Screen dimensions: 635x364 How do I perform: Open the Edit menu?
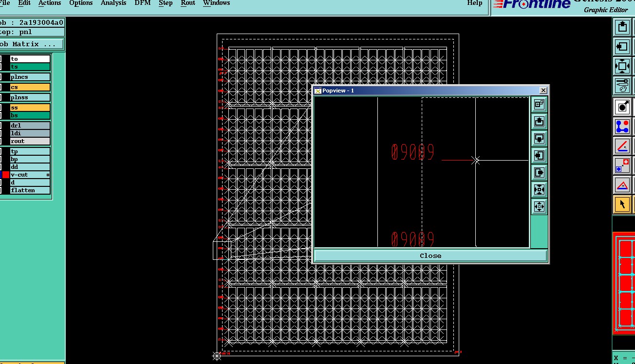24,3
